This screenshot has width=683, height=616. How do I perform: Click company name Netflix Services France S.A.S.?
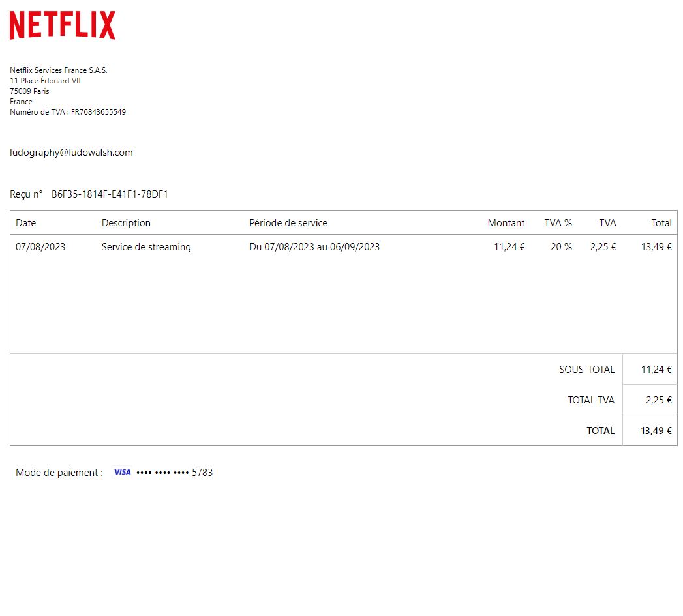pyautogui.click(x=59, y=70)
